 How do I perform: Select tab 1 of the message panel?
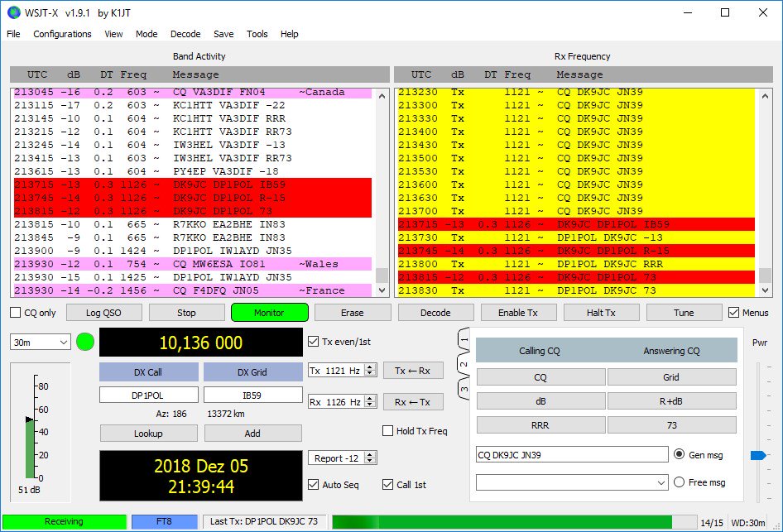464,340
